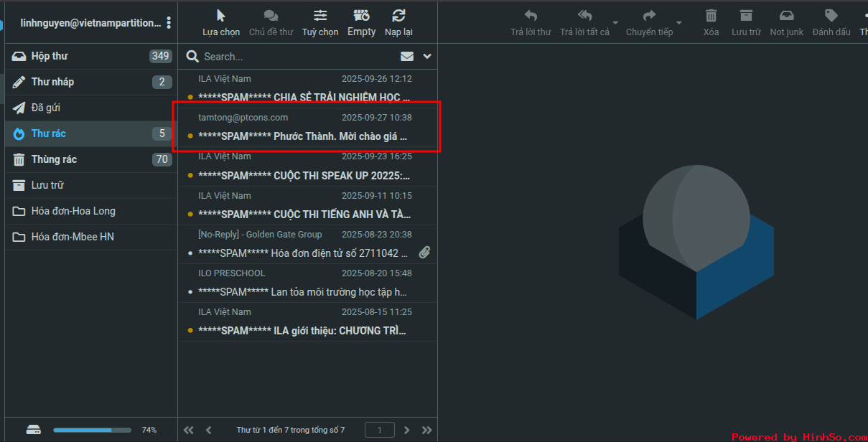868x442 pixels.
Task: Open Trả lời tất cả dropdown arrow
Action: (615, 23)
